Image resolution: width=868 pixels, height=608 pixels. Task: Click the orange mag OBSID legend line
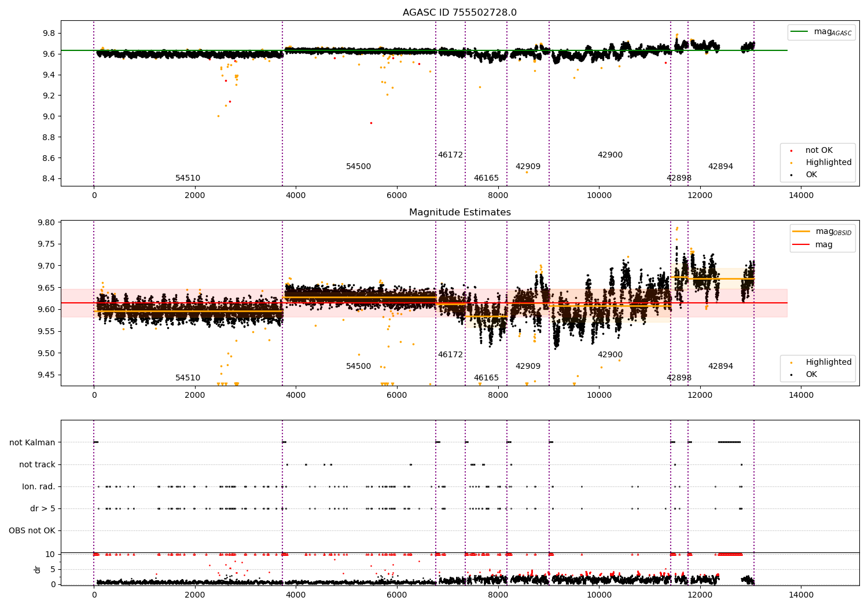[801, 232]
